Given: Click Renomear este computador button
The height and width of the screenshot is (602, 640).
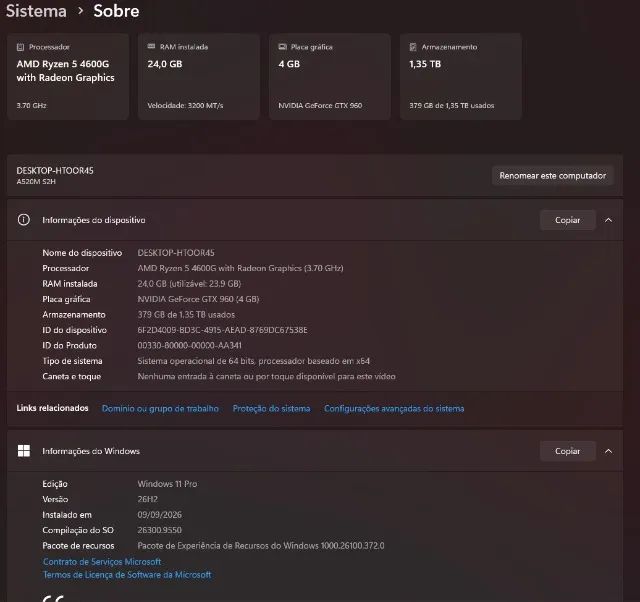Looking at the screenshot, I should click(x=553, y=175).
